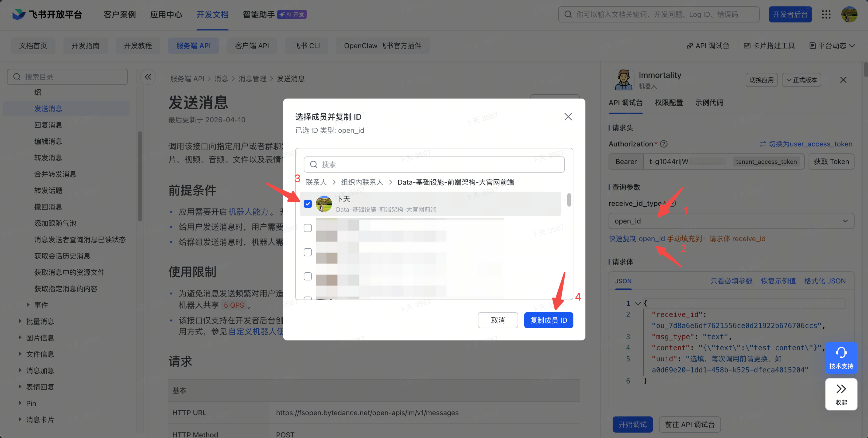Open the receive_id_type open_id dropdown
The width and height of the screenshot is (868, 438).
tap(731, 221)
